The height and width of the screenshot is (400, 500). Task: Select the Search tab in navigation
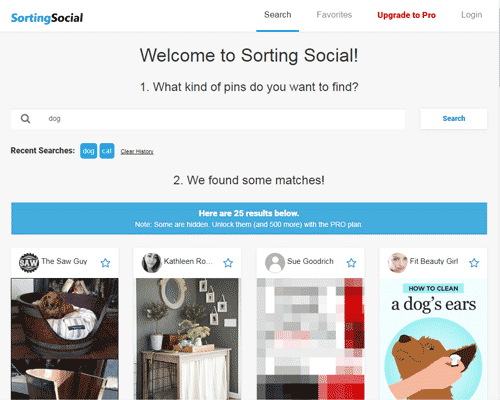coord(277,15)
